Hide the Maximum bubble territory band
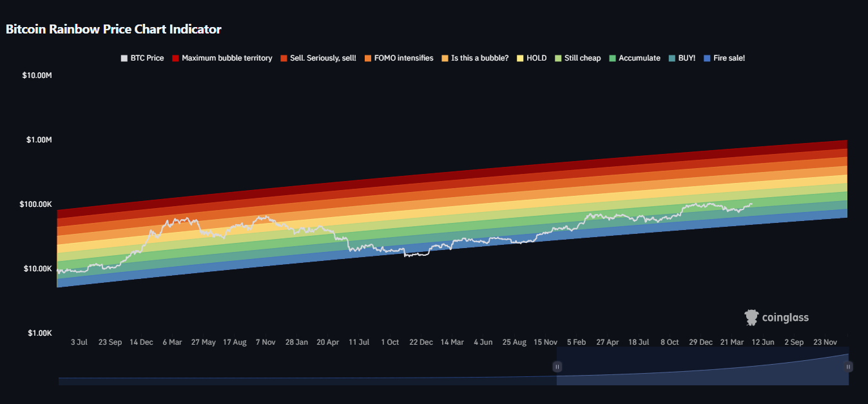The height and width of the screenshot is (404, 868). coord(221,58)
